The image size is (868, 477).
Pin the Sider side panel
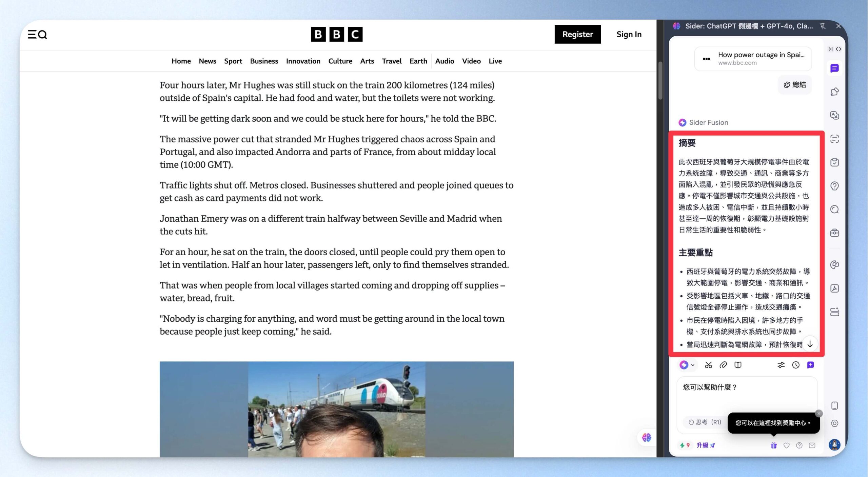(x=823, y=26)
